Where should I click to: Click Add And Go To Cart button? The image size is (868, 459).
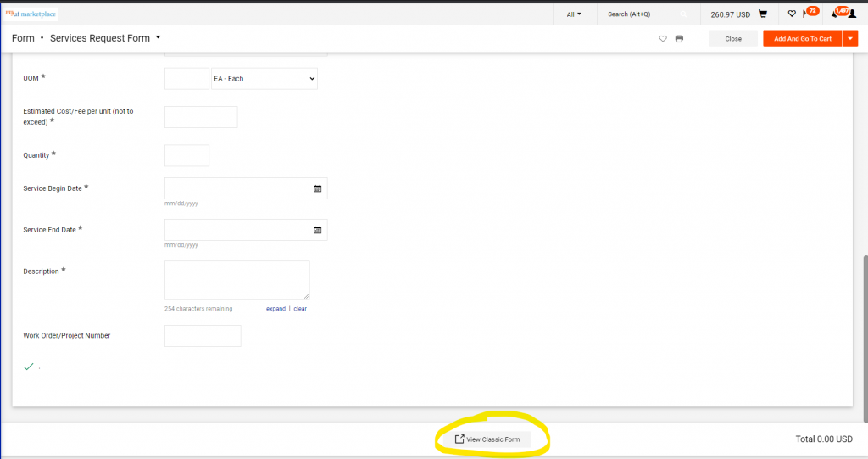coord(802,38)
